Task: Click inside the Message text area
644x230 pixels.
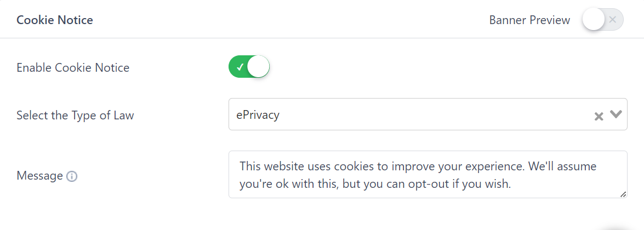Action: (428, 175)
